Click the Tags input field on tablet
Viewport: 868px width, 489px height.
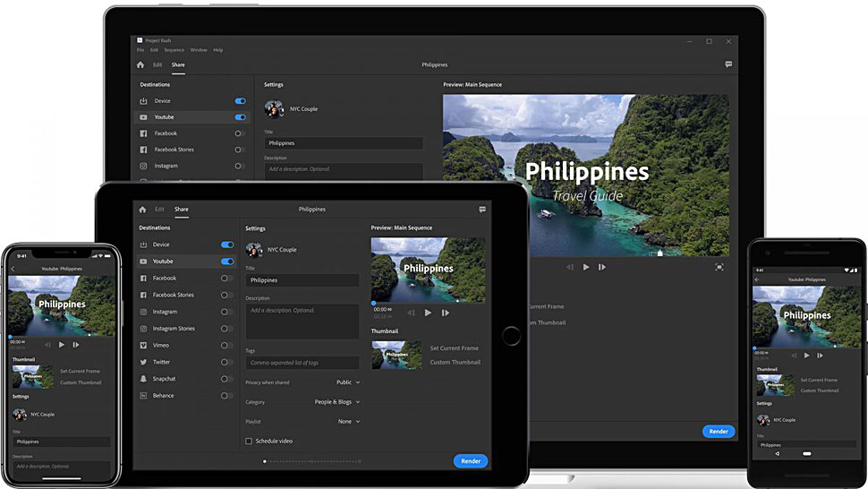(x=302, y=363)
